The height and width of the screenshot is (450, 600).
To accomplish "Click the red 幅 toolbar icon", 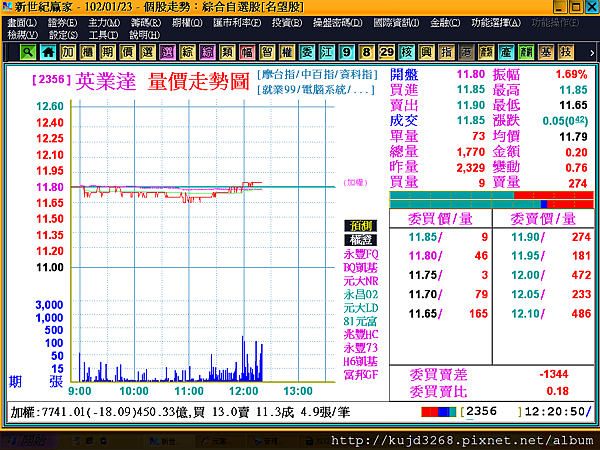I will [247, 52].
